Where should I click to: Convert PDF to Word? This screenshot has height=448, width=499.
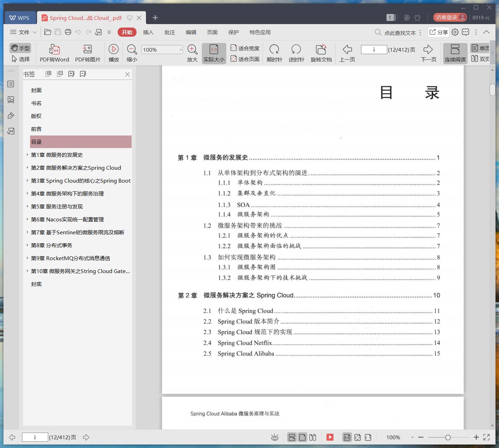54,53
